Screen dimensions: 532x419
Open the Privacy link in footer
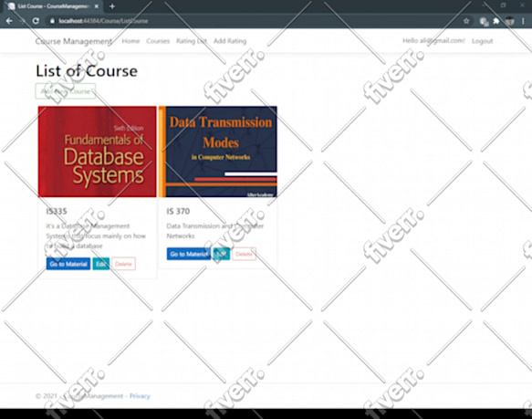[140, 396]
